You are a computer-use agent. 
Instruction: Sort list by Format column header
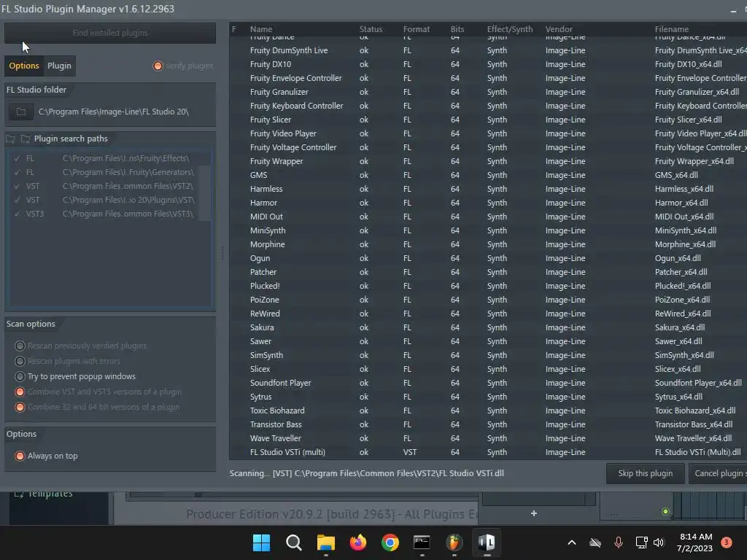417,29
